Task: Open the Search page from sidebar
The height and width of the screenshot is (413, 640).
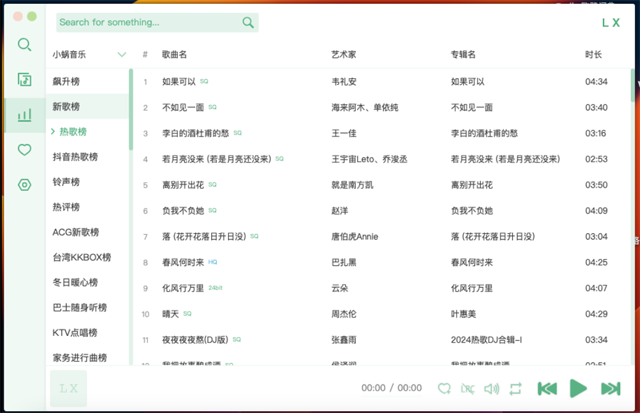Action: pyautogui.click(x=24, y=45)
